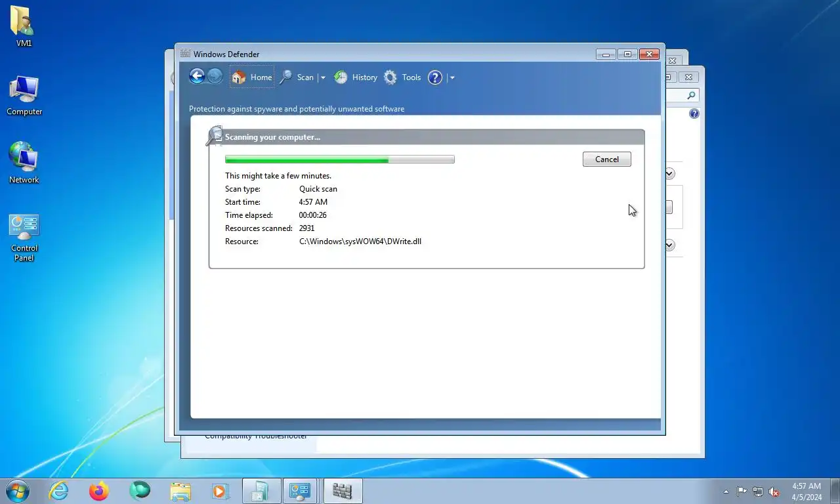Screen dimensions: 840x504
Task: Select the resource path C:\Windows\sysWOW64\DWrite.dll
Action: click(360, 241)
